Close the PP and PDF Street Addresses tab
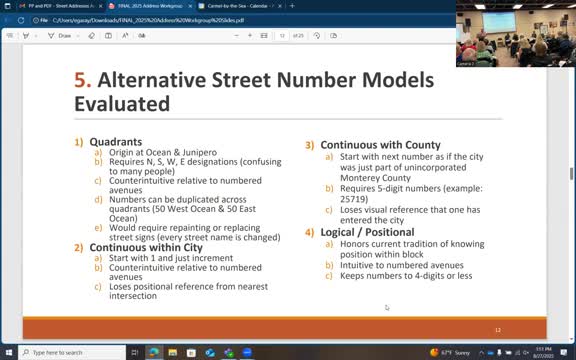This screenshot has height=360, width=576. (x=100, y=6)
